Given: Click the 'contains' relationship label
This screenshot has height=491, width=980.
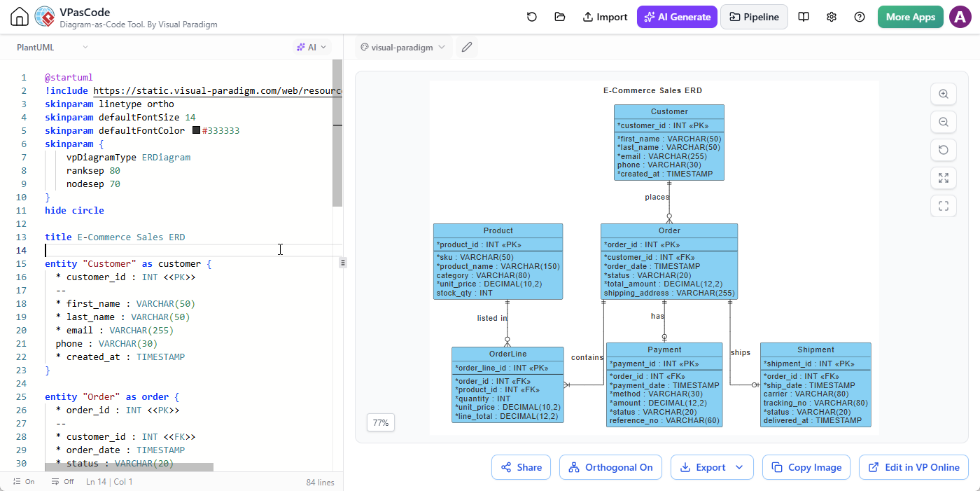Looking at the screenshot, I should coord(587,357).
